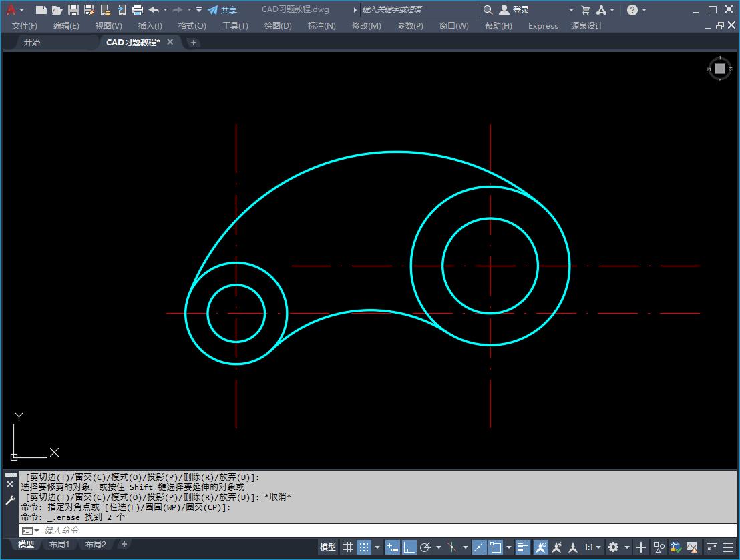Image resolution: width=740 pixels, height=560 pixels.
Task: Create a new drawing with the blank page icon
Action: coord(41,10)
